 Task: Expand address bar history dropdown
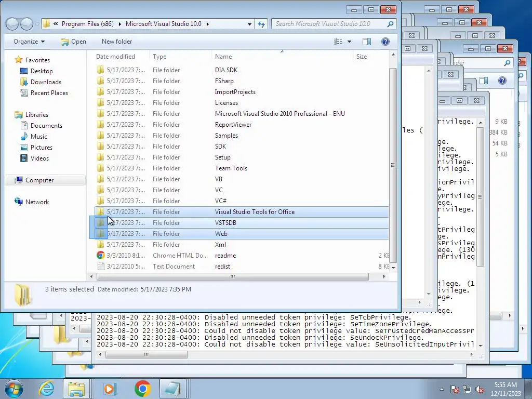click(x=249, y=24)
